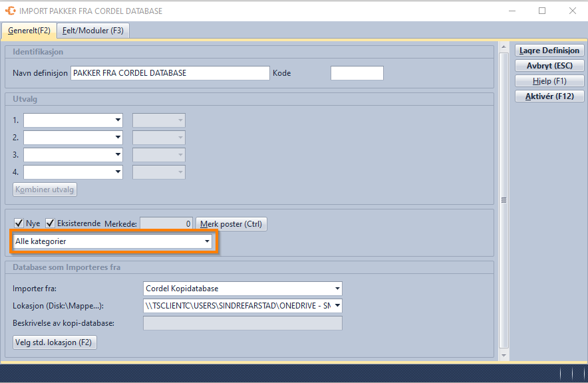Toggle the Nye checkbox
Screen dimensions: 588x383
(x=19, y=223)
